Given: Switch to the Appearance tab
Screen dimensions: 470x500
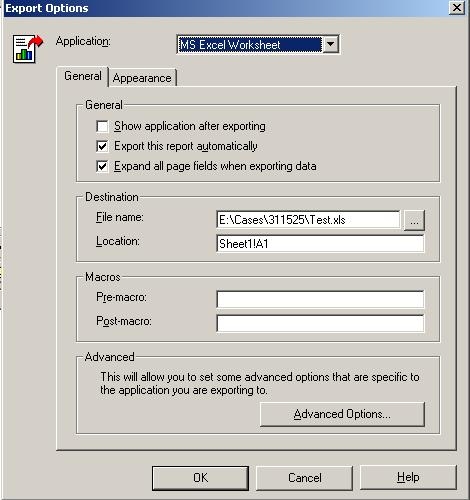Looking at the screenshot, I should [x=142, y=78].
